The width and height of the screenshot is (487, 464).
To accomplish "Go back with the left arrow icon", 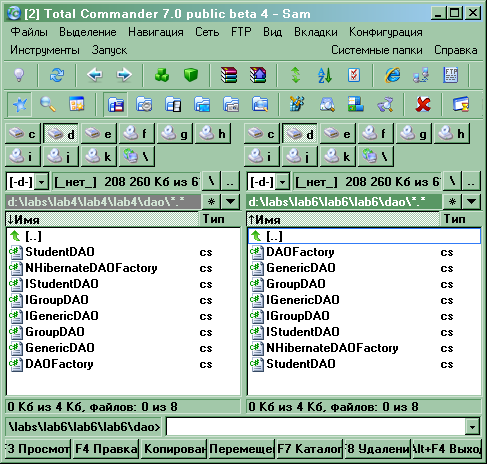I will pos(95,75).
